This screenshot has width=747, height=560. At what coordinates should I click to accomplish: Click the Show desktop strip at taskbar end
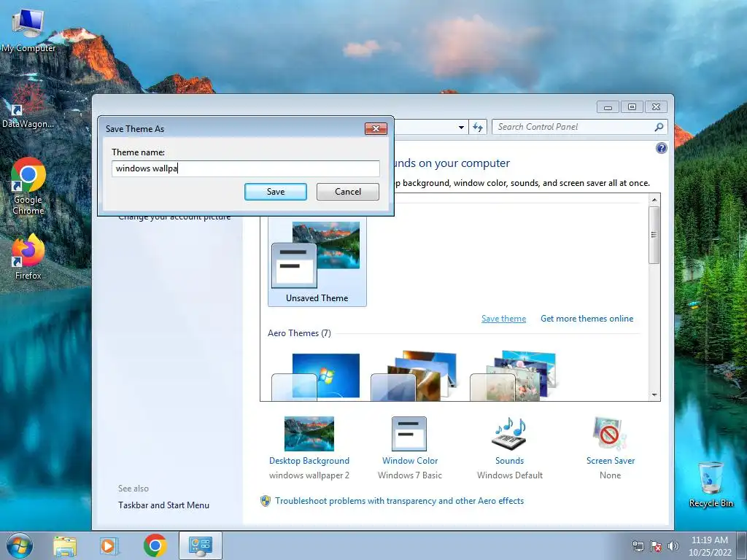click(x=742, y=545)
